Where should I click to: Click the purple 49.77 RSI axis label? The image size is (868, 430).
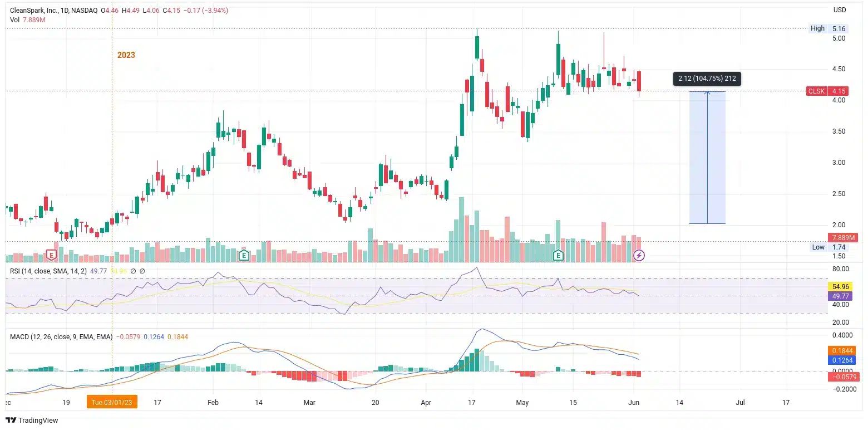pos(839,296)
